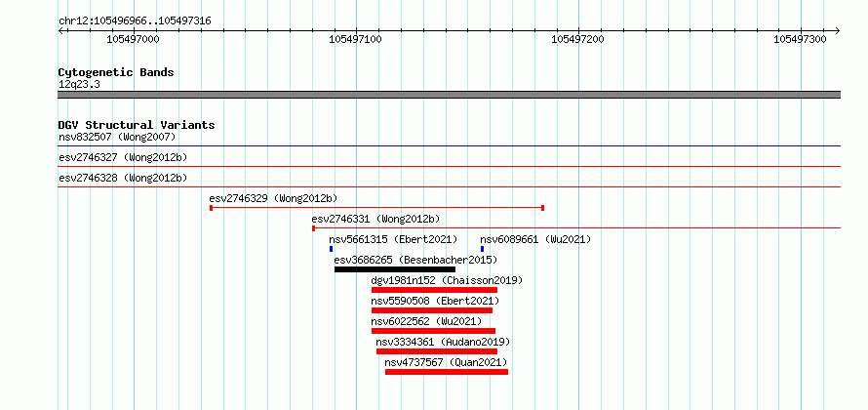This screenshot has height=410, width=868.
Task: Select the black esv3686265 variant bar
Action: click(395, 269)
